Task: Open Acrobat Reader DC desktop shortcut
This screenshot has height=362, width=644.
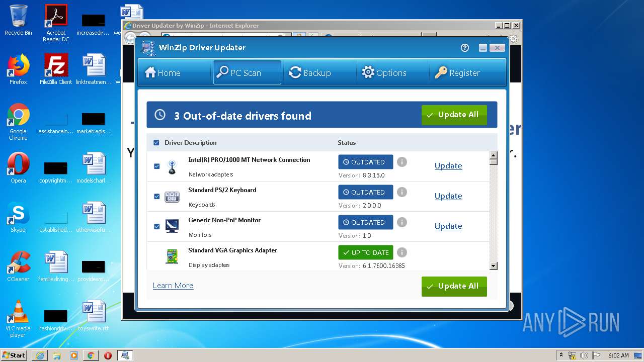Action: (56, 23)
